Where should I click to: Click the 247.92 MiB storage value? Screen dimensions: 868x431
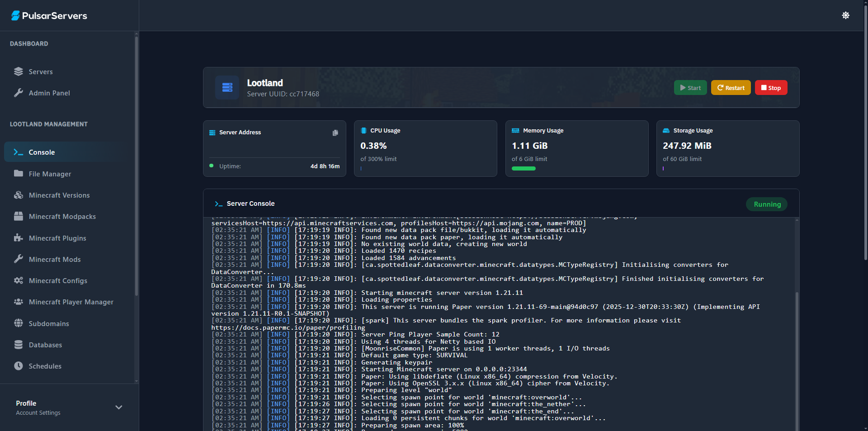[x=687, y=146]
